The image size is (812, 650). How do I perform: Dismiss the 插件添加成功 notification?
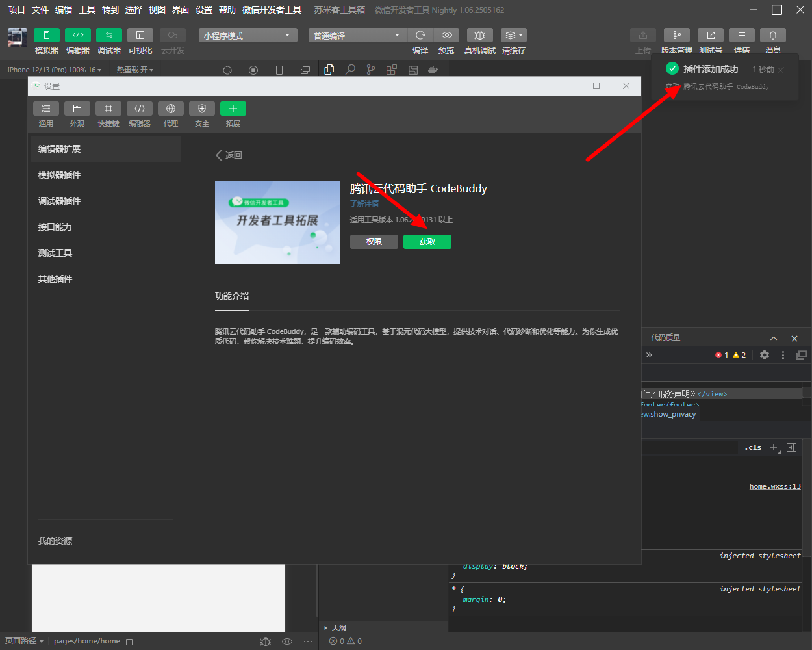click(781, 70)
